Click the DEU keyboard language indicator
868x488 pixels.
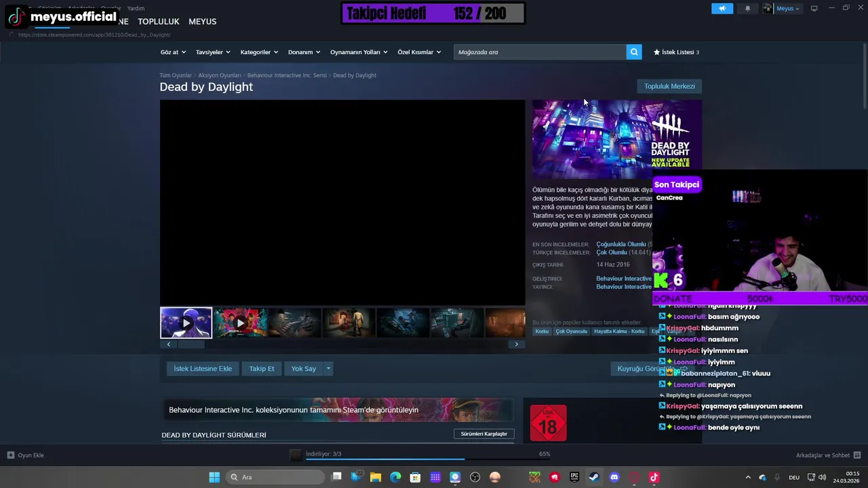pyautogui.click(x=795, y=477)
